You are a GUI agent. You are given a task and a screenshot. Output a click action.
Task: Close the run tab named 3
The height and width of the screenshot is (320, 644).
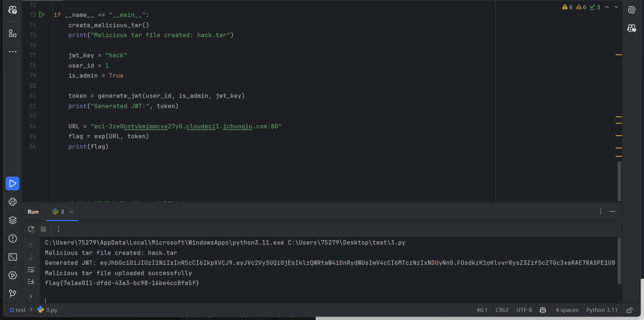point(71,212)
